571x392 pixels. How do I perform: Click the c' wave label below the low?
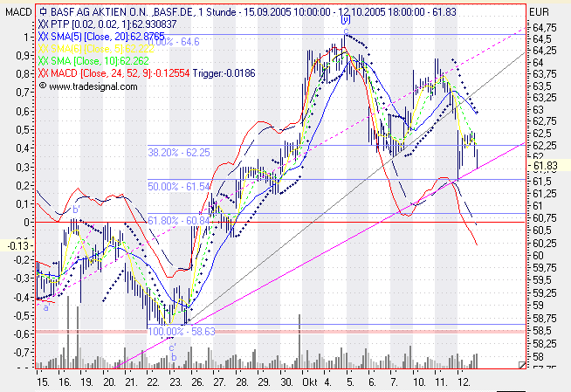click(x=173, y=347)
